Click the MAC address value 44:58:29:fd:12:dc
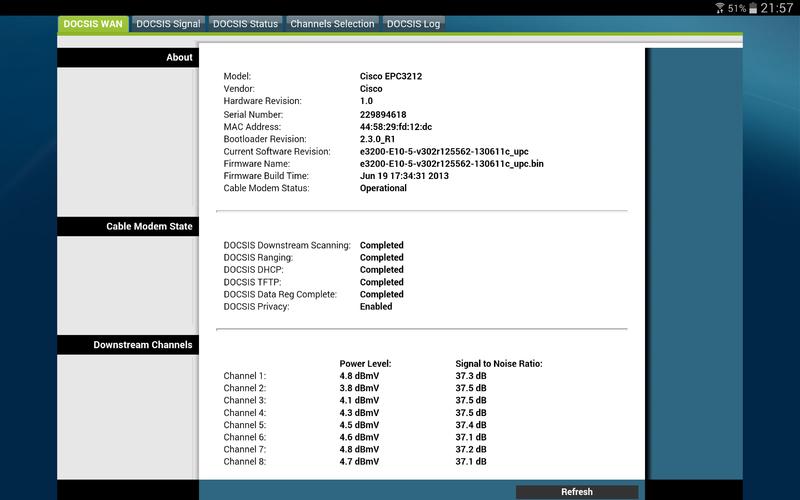Viewport: 800px width, 500px height. 397,127
